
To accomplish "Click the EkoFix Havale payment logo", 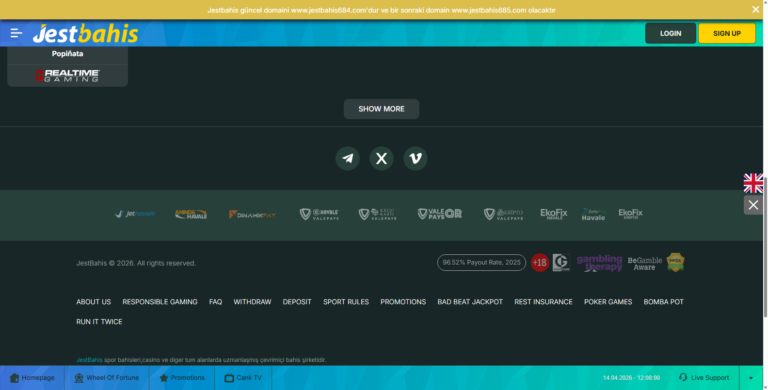I will point(554,214).
